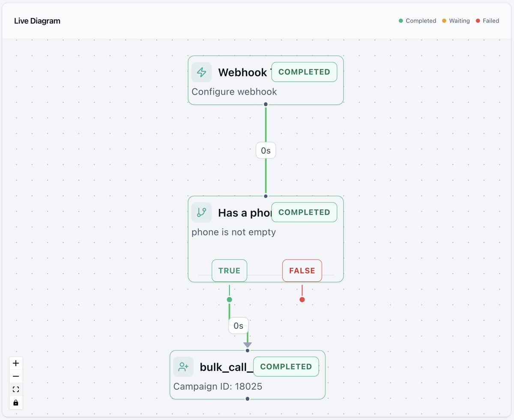
Task: Click the red FALSE branch connector dot
Action: click(302, 300)
